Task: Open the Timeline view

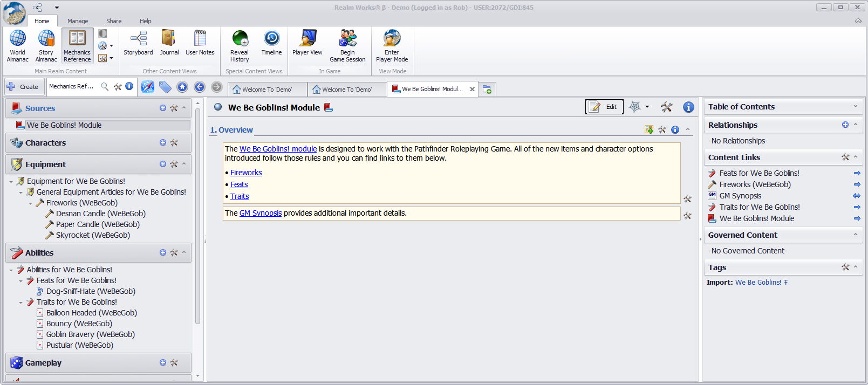Action: click(x=271, y=43)
